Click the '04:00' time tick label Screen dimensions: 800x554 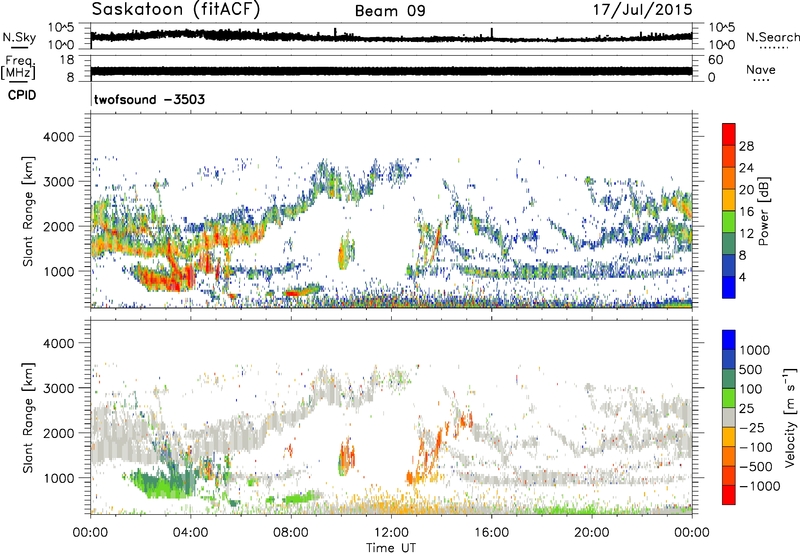click(x=190, y=533)
